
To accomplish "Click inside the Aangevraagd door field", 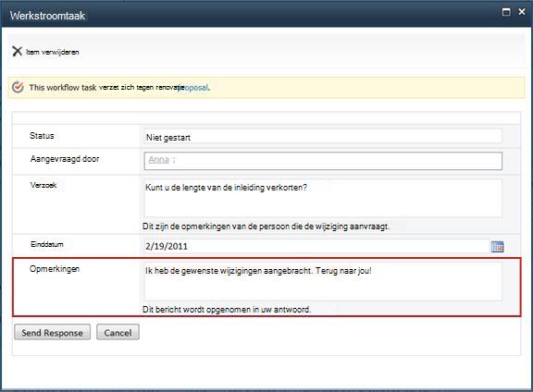I will click(x=323, y=161).
